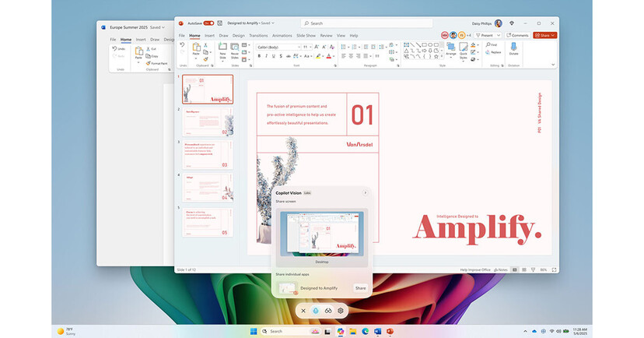Increase font size with larger A
The width and height of the screenshot is (644, 338).
[x=317, y=47]
